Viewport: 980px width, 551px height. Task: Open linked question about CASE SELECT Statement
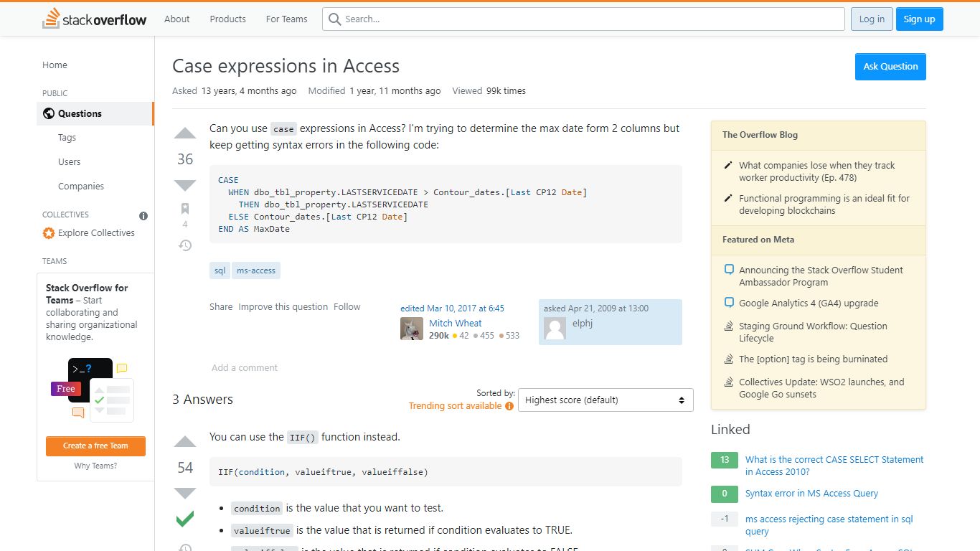(x=834, y=466)
